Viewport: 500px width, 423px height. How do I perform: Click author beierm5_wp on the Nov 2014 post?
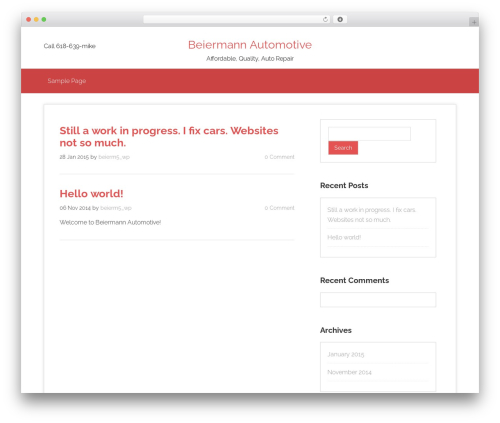[116, 208]
